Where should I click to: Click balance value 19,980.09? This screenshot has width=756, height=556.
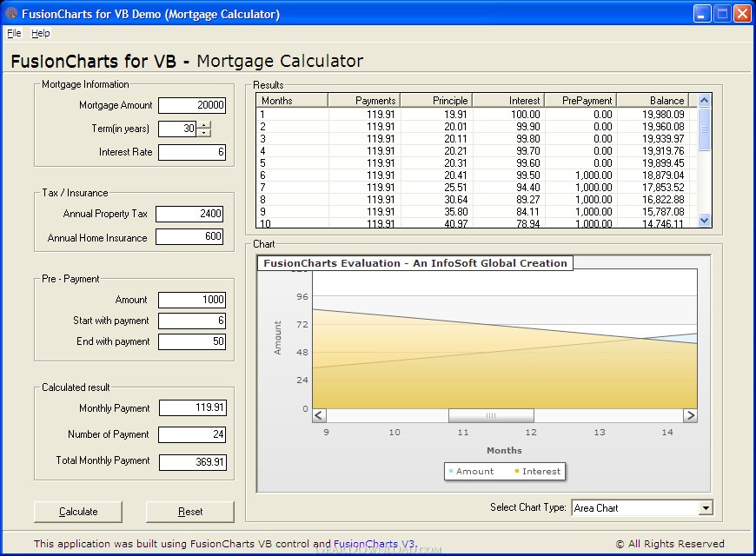point(663,115)
